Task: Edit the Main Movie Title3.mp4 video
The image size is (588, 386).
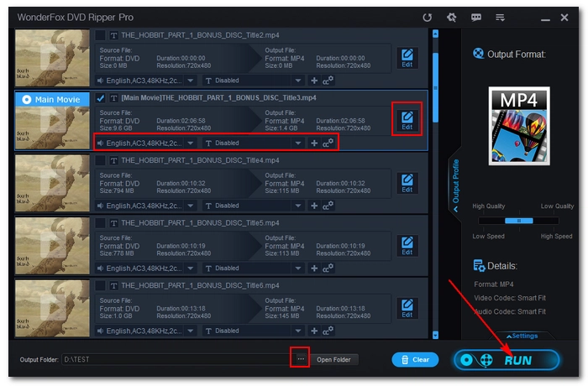Action: (407, 120)
